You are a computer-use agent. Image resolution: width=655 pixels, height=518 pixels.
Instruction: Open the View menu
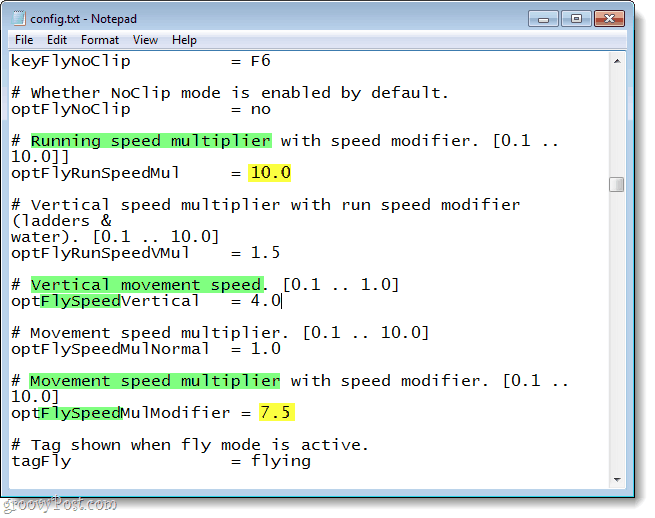[145, 40]
